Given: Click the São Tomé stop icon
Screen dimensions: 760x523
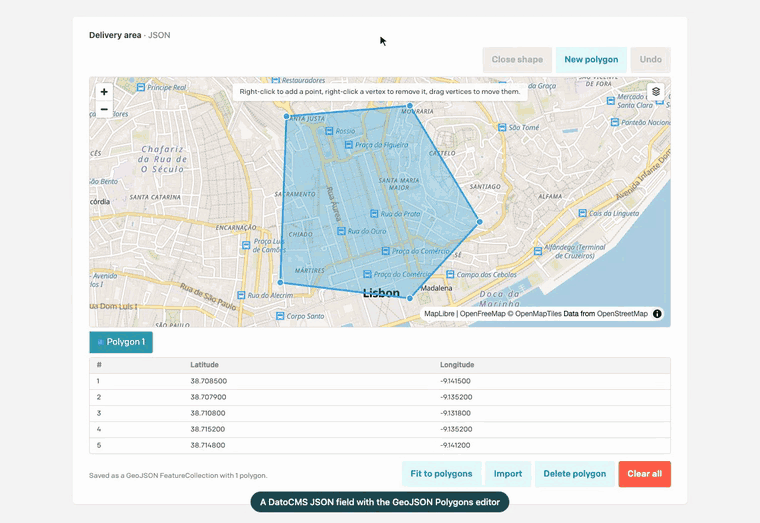Looking at the screenshot, I should [502, 127].
